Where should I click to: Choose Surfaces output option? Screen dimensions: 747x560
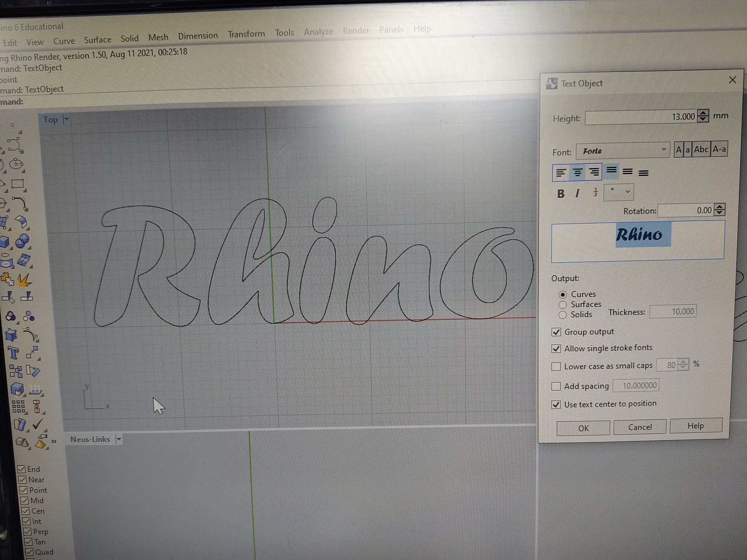[563, 304]
